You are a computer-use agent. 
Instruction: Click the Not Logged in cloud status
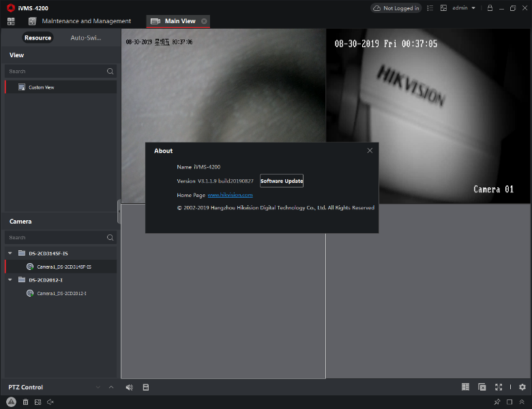coord(396,8)
